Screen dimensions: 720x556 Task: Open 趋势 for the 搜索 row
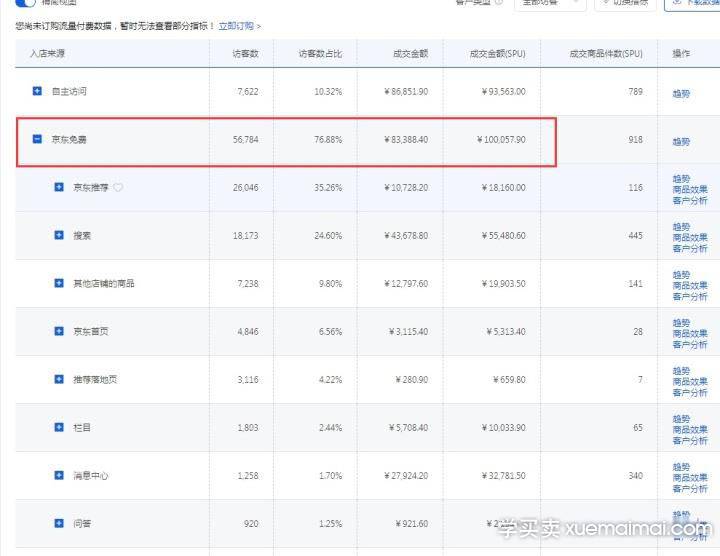(x=681, y=227)
